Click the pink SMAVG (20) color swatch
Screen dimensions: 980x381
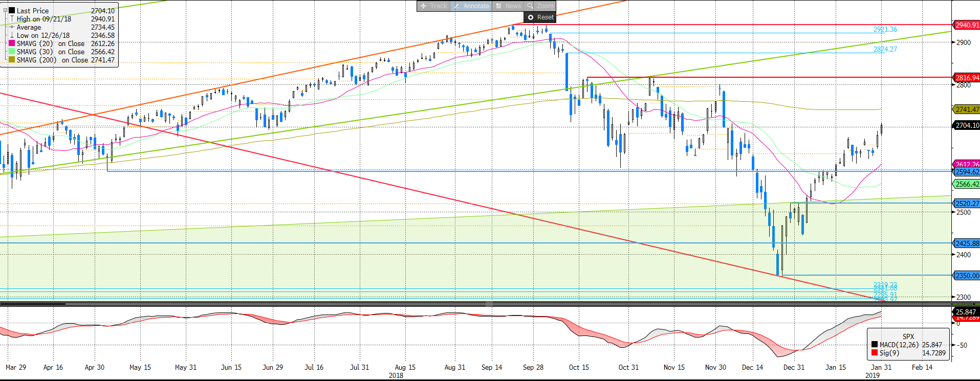[12, 43]
